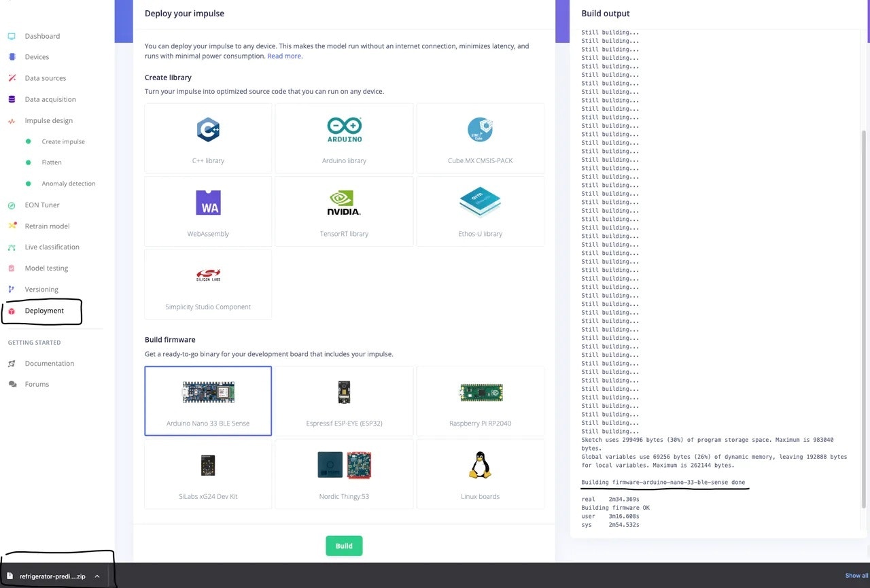Click the Retrain model icon
The image size is (870, 588).
click(x=12, y=226)
